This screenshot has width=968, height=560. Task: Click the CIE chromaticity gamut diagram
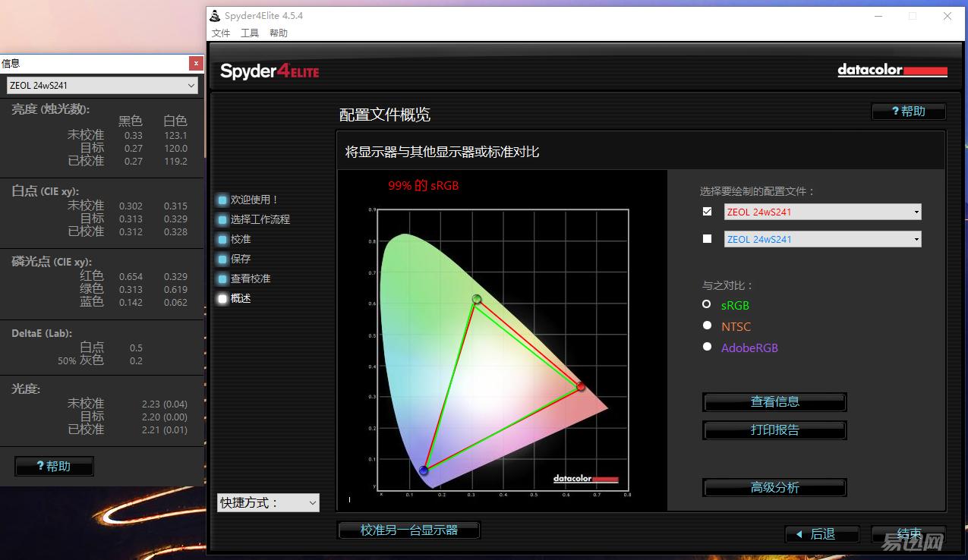coord(501,349)
